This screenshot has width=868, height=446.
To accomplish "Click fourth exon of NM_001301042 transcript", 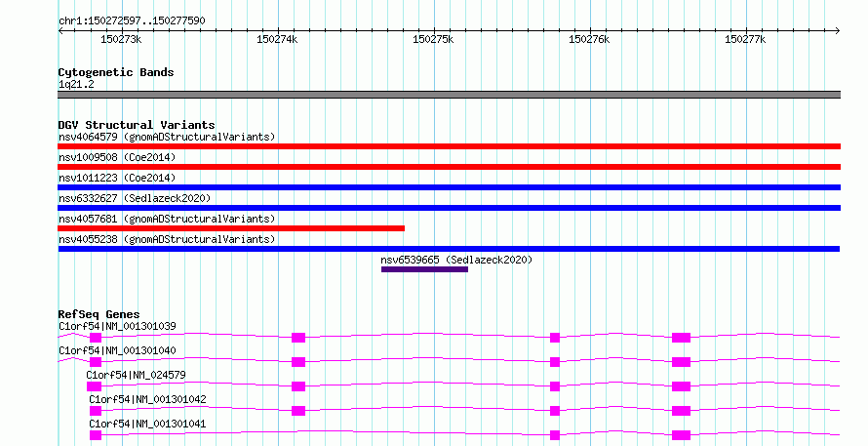I will coord(682,411).
